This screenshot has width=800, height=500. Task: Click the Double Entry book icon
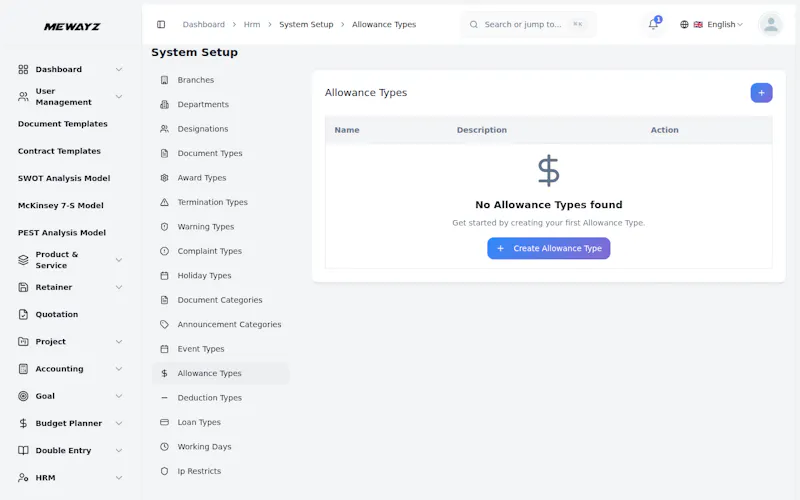[x=23, y=451]
